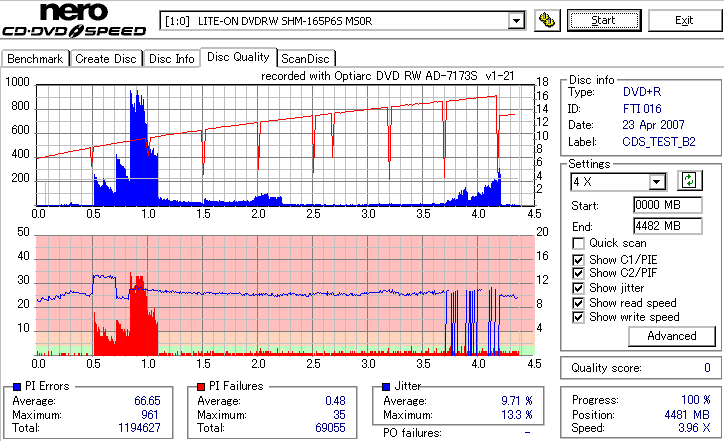Click the End position field 4482 MB

[x=668, y=226]
